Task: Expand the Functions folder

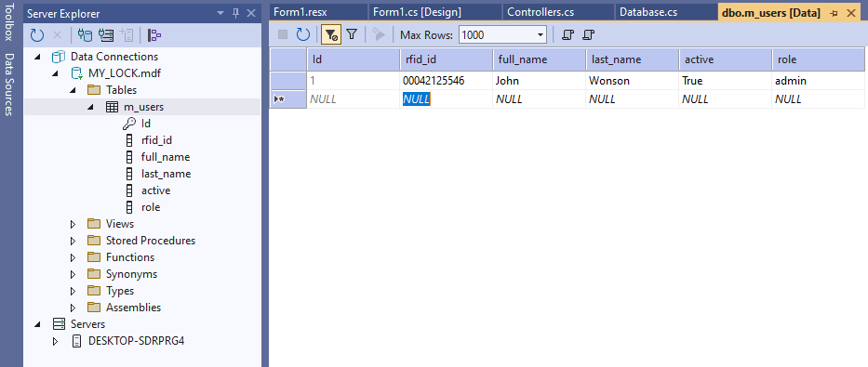Action: tap(73, 257)
